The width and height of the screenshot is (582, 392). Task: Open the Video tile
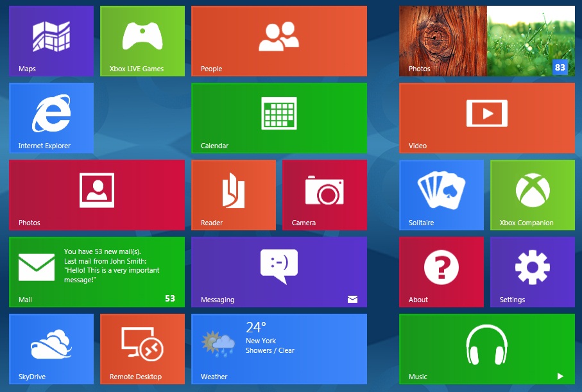[x=487, y=118]
